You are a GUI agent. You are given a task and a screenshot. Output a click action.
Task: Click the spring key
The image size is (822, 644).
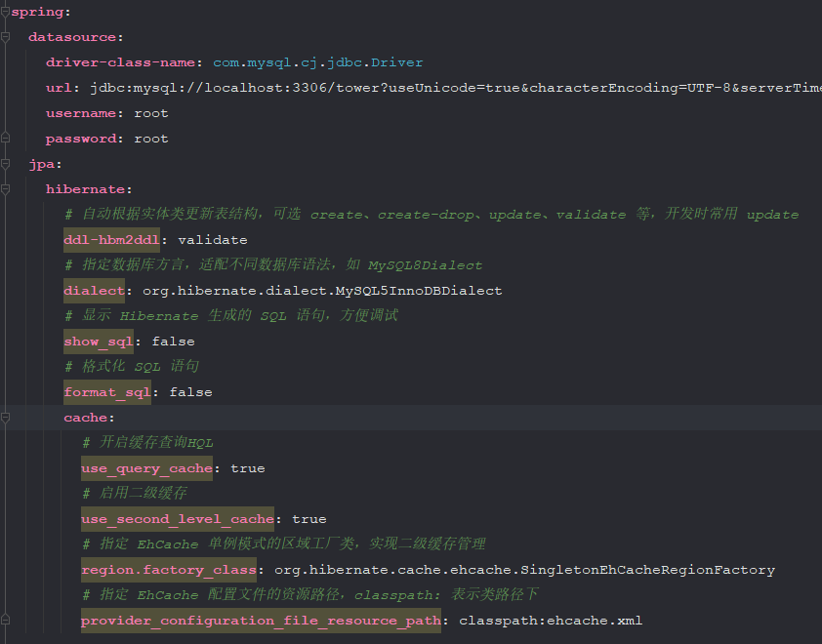(37, 12)
